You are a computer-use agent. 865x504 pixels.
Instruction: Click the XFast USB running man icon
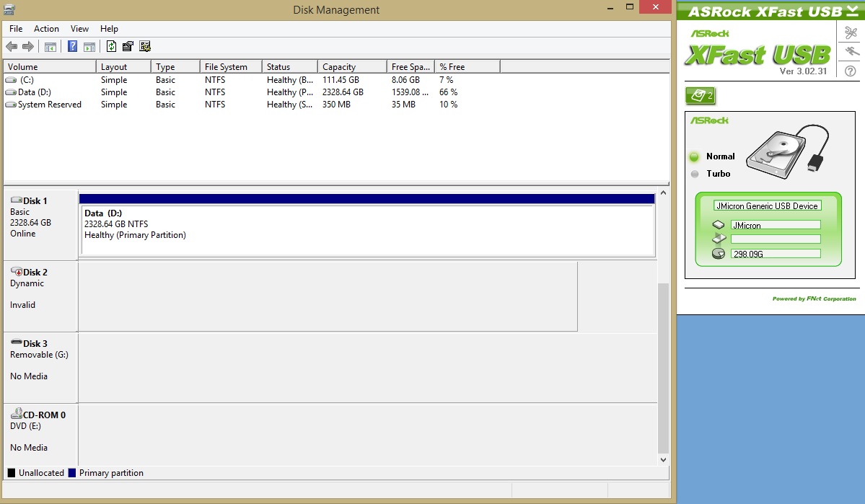(x=851, y=52)
